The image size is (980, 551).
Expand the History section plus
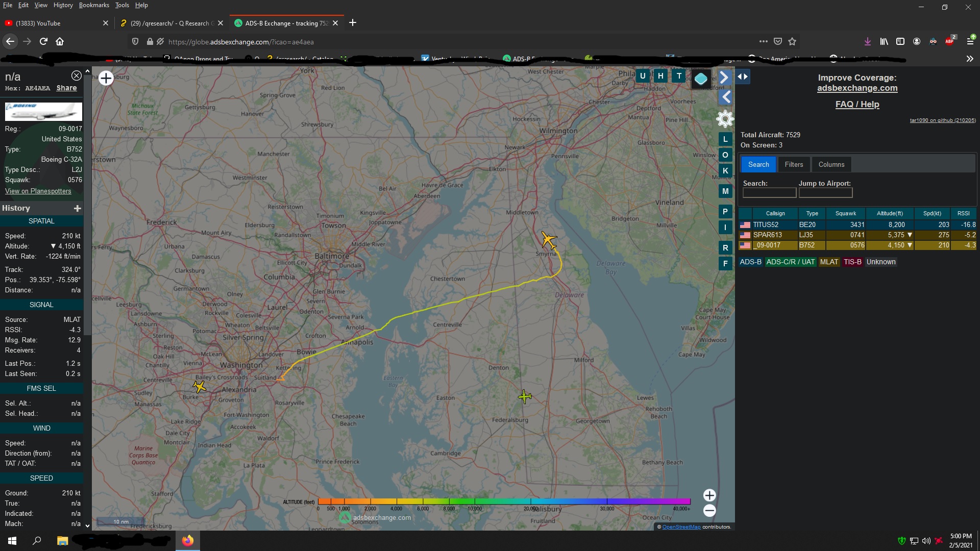pyautogui.click(x=78, y=208)
